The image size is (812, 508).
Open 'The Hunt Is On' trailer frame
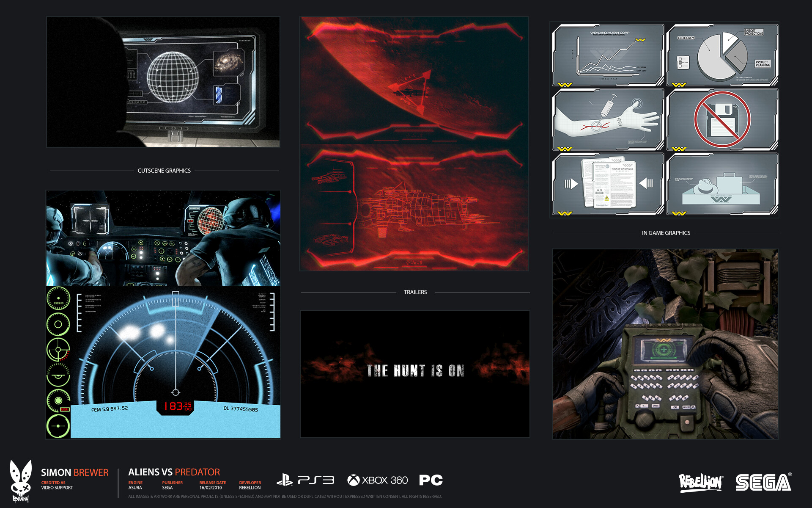415,374
